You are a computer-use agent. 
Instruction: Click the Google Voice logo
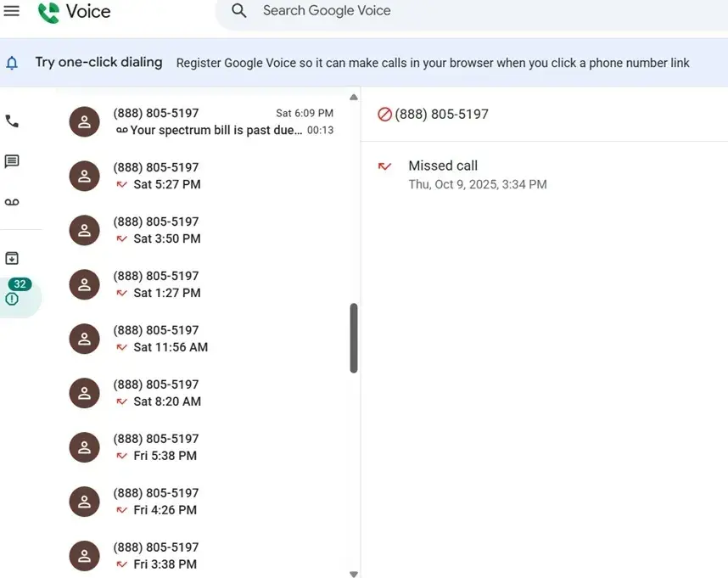click(75, 12)
